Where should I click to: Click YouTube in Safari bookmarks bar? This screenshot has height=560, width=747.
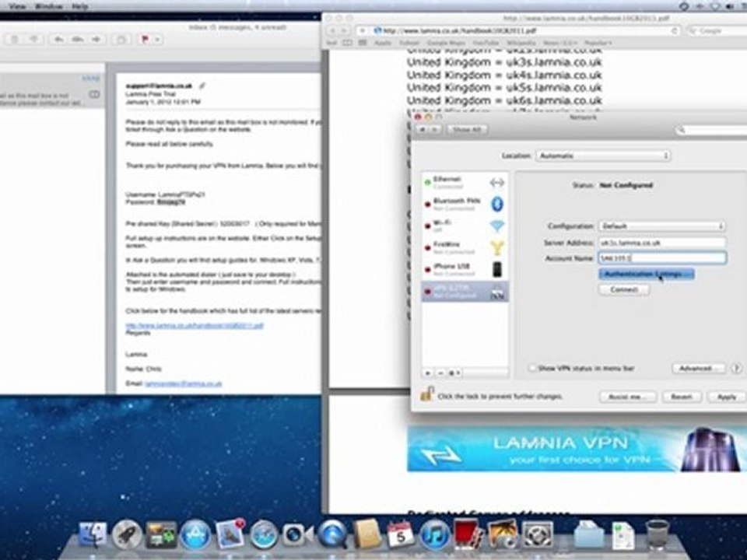(x=484, y=43)
